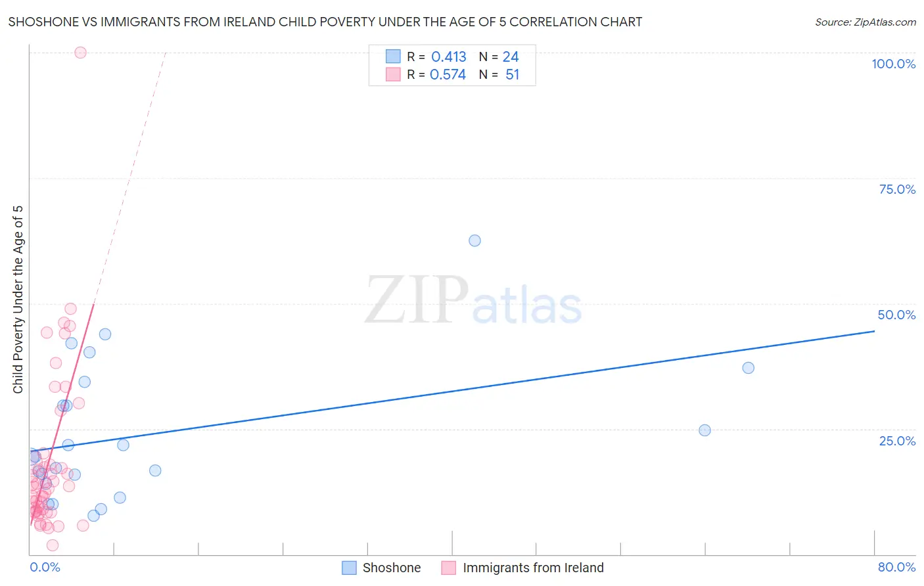Image resolution: width=924 pixels, height=586 pixels.
Task: Click the blue R = 0.413 stats swatch
Action: point(393,56)
